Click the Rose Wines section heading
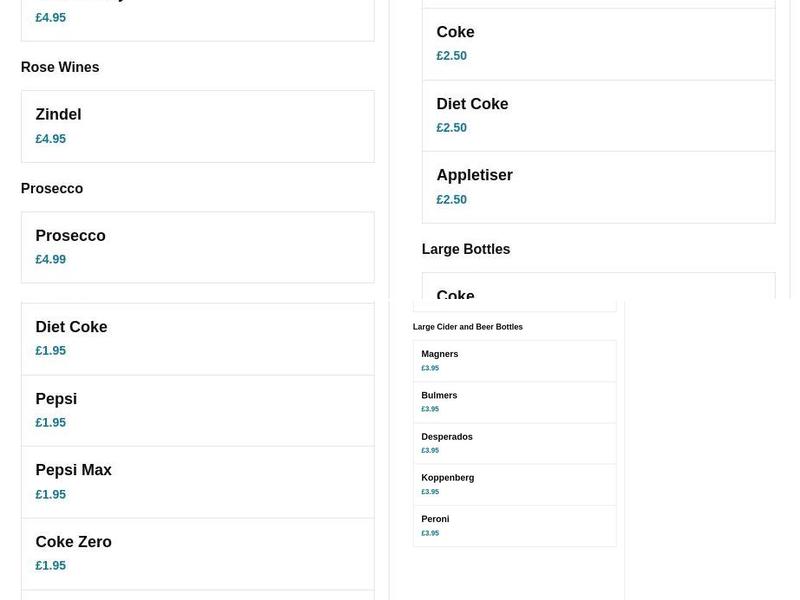This screenshot has width=800, height=600. pyautogui.click(x=60, y=68)
